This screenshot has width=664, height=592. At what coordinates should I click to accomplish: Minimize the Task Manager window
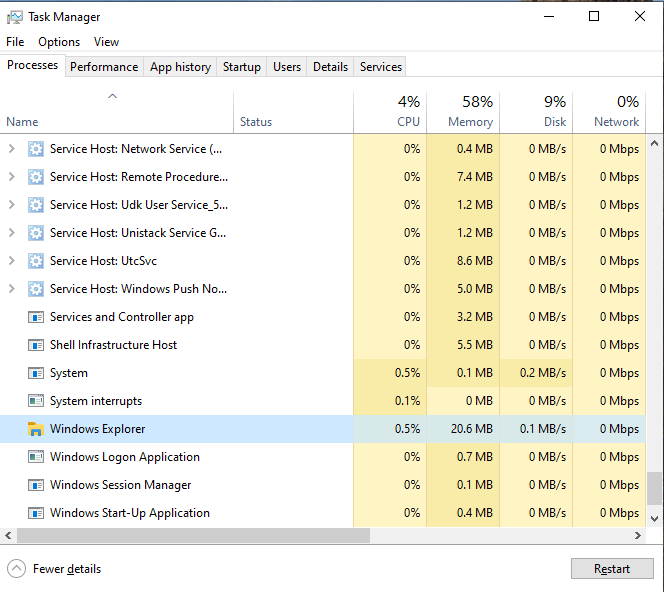549,17
